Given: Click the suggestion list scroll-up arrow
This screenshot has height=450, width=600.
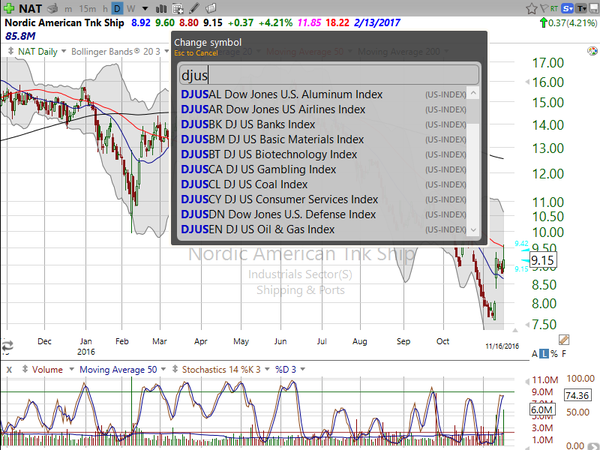Looking at the screenshot, I should [473, 93].
